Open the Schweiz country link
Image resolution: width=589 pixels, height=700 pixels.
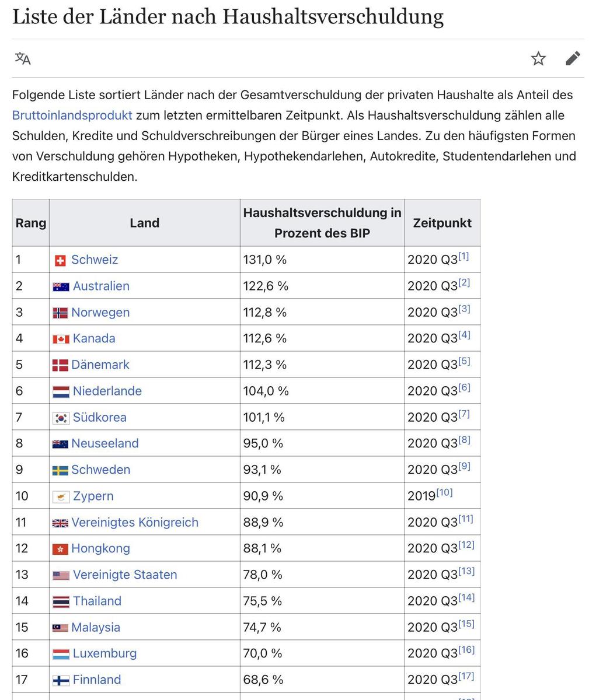[95, 260]
